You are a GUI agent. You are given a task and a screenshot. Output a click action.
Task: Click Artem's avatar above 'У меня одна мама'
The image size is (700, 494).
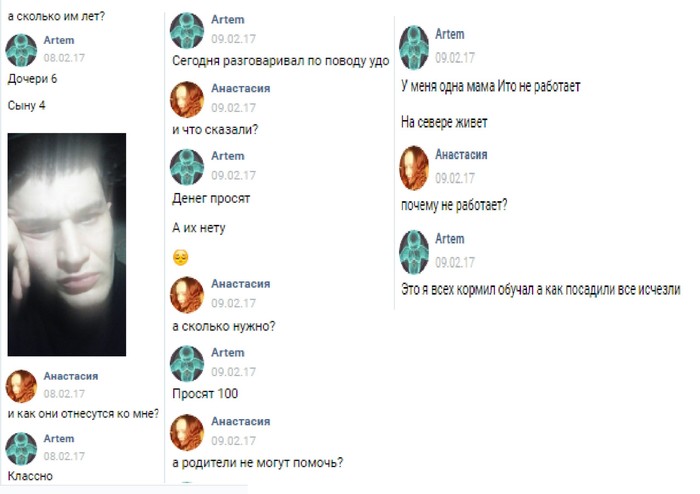[x=414, y=47]
